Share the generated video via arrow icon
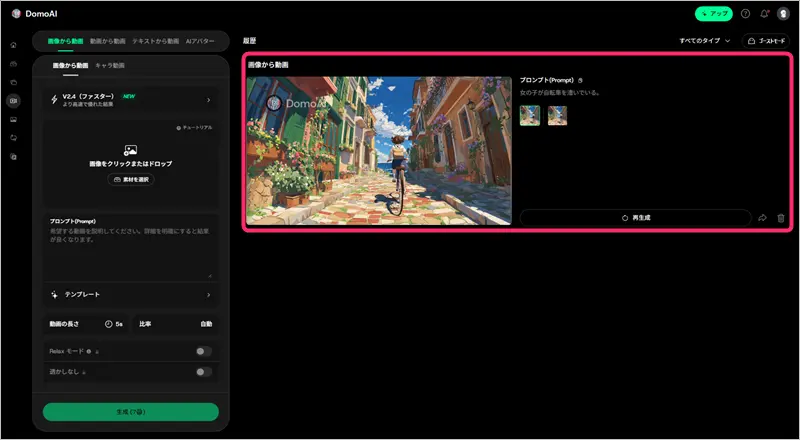The width and height of the screenshot is (800, 440). point(763,217)
